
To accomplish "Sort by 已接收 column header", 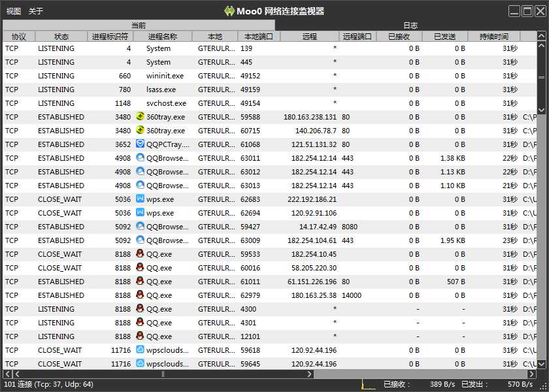I will point(399,37).
